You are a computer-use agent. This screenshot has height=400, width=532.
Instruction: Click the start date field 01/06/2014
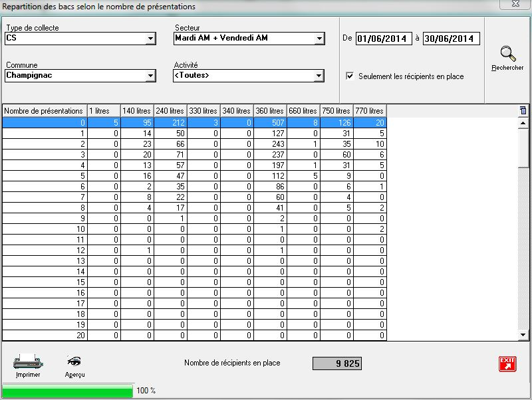(x=383, y=39)
